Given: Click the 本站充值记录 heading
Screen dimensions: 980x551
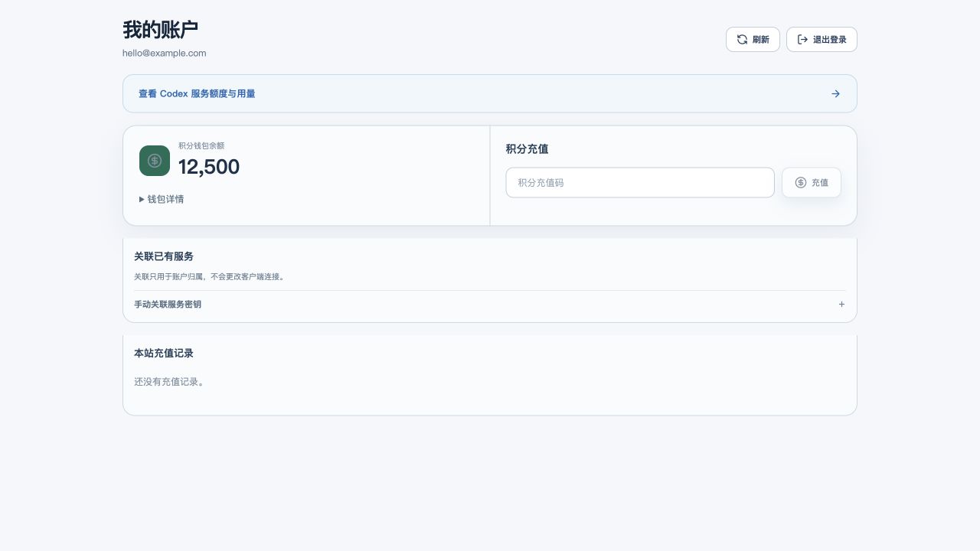Looking at the screenshot, I should click(164, 354).
